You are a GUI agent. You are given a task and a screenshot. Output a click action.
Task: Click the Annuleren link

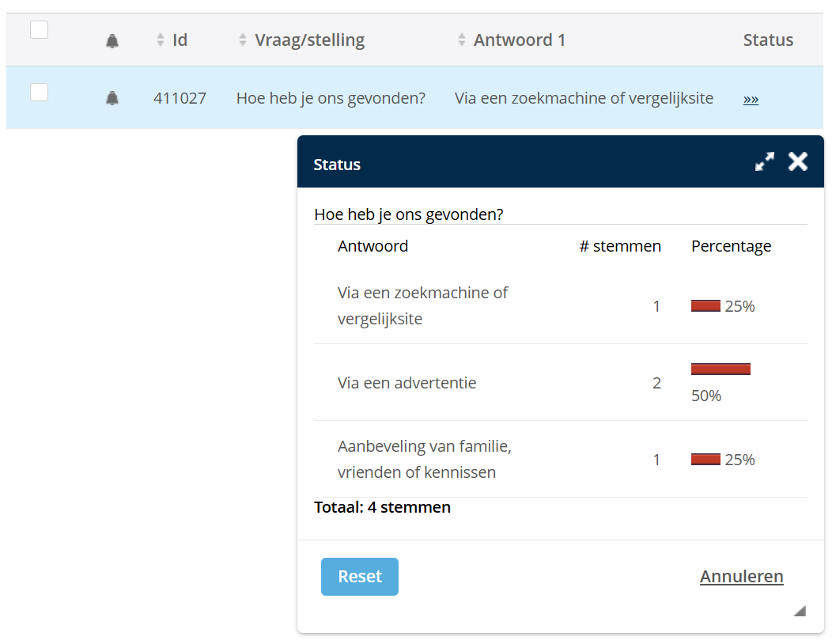[741, 576]
